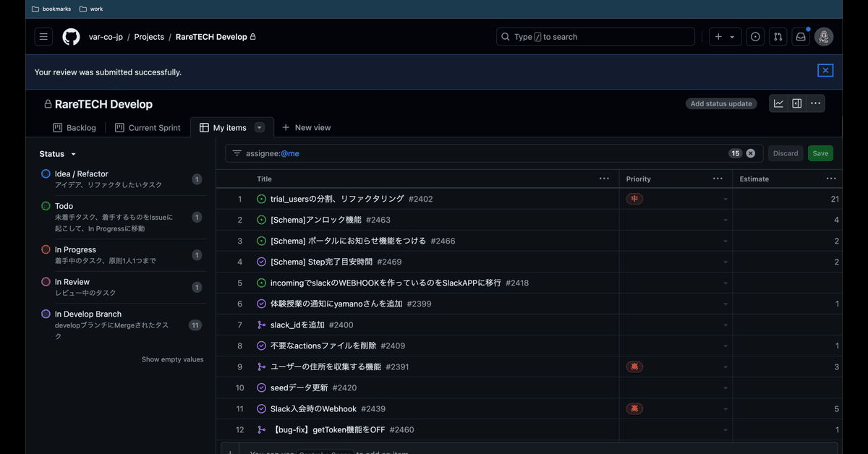The height and width of the screenshot is (454, 868).
Task: Click status icon of seedデータ更新 row
Action: (261, 387)
